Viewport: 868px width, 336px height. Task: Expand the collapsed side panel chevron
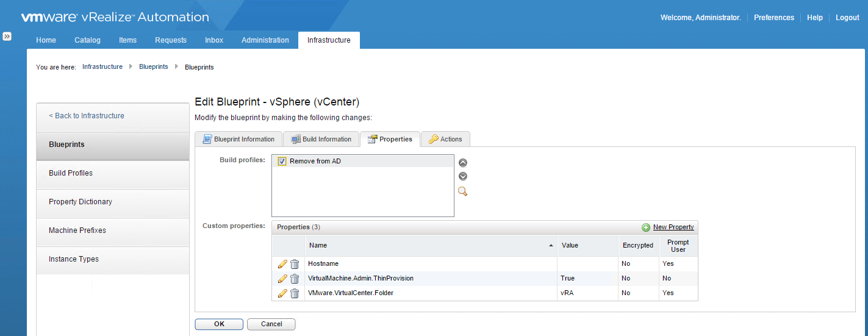7,37
